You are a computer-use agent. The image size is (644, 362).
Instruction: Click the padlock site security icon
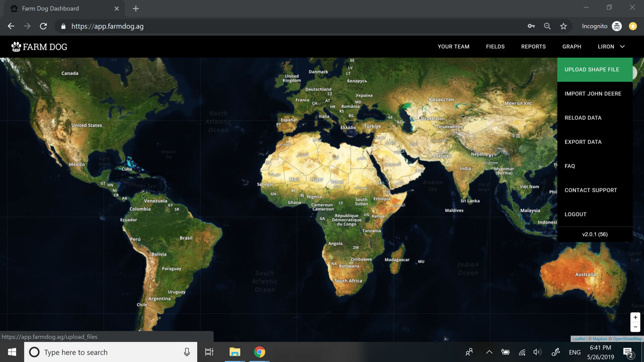(63, 26)
